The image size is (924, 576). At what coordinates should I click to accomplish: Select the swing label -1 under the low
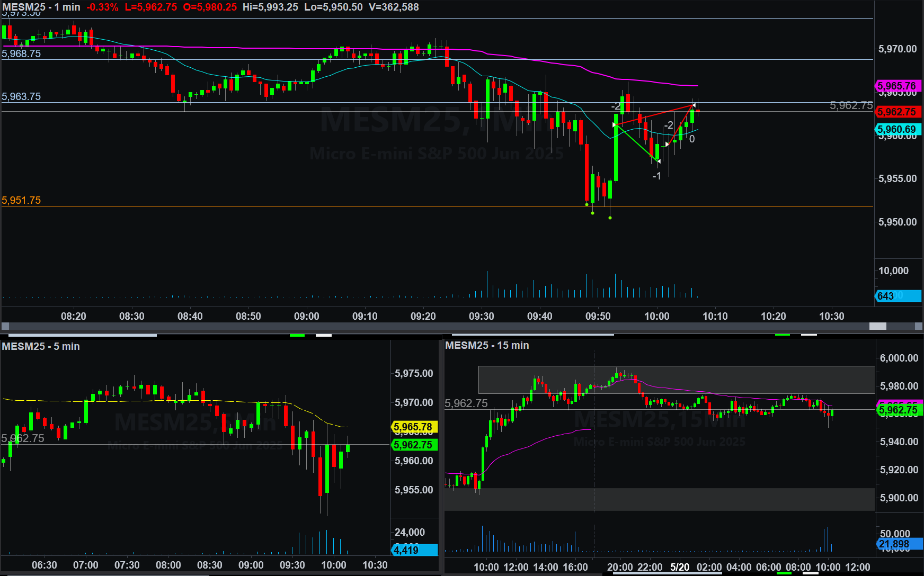click(x=656, y=176)
